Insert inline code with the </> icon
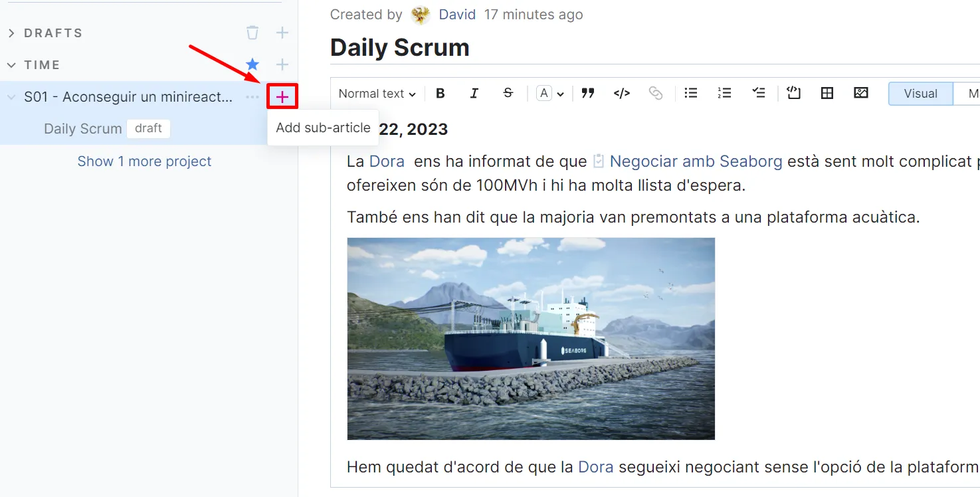980x497 pixels. (621, 94)
